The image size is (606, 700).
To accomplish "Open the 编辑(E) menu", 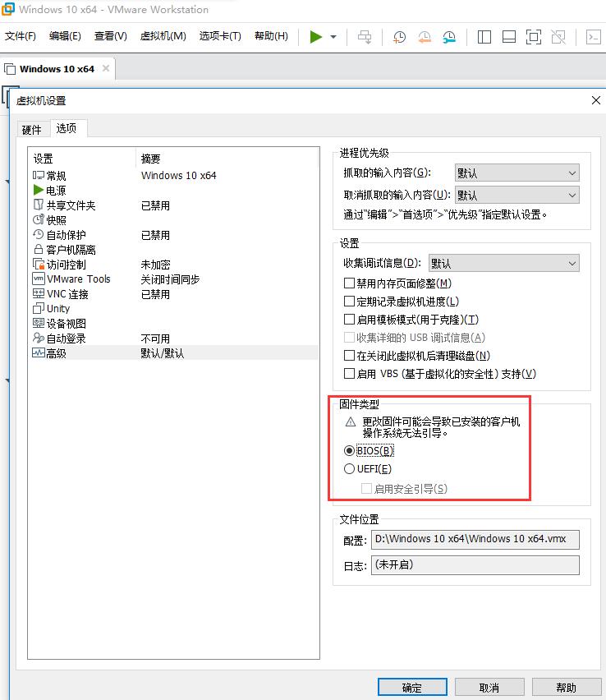I will coord(65,36).
